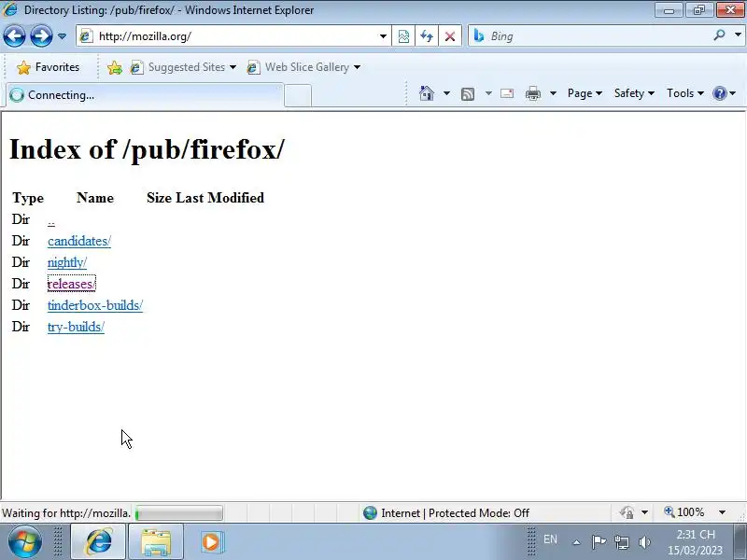Viewport: 747px width, 560px height.
Task: Open the tinderbox-builds/ directory link
Action: [x=95, y=305]
